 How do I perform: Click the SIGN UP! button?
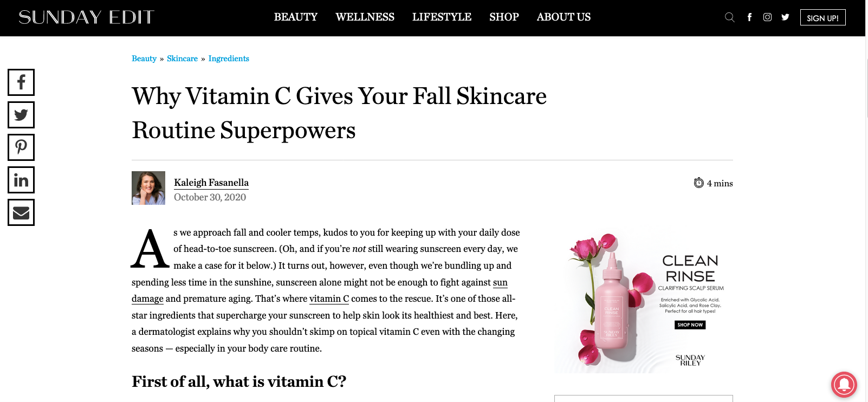(822, 18)
